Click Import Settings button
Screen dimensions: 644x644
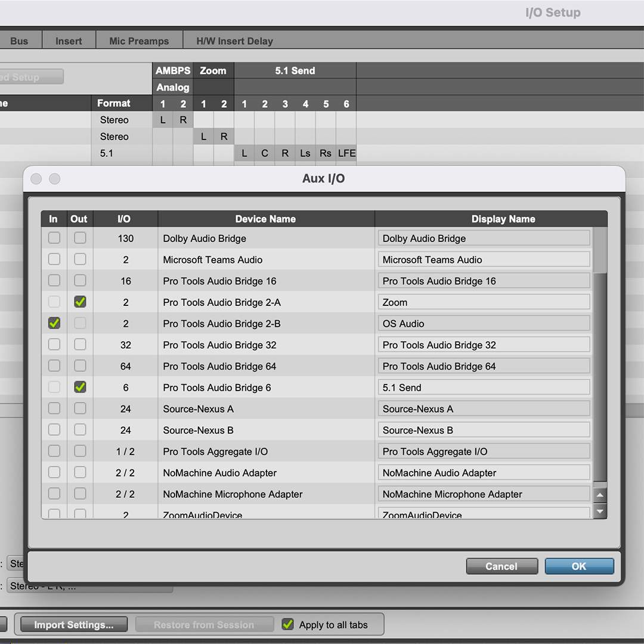click(74, 624)
